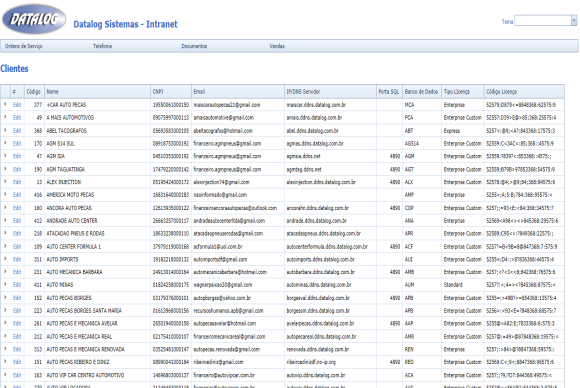Viewport: 580px width, 388px height.
Task: Expand the AGM SIA row
Action: 5,156
